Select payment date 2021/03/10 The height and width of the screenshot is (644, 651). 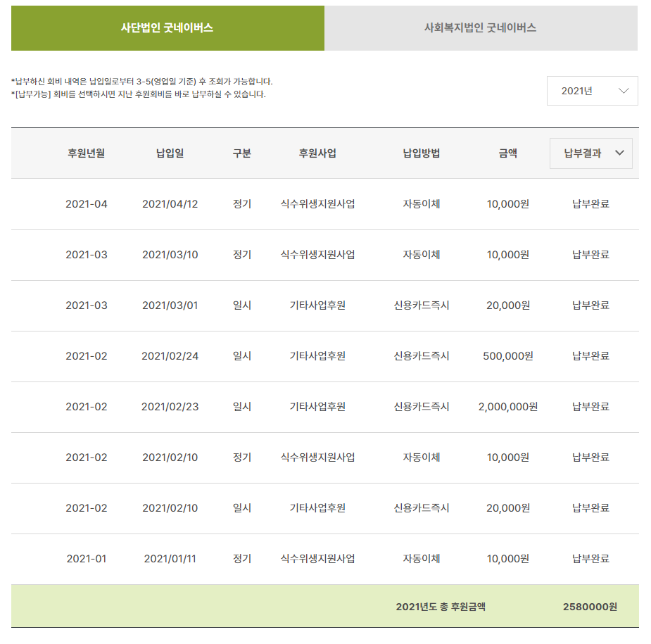[170, 255]
